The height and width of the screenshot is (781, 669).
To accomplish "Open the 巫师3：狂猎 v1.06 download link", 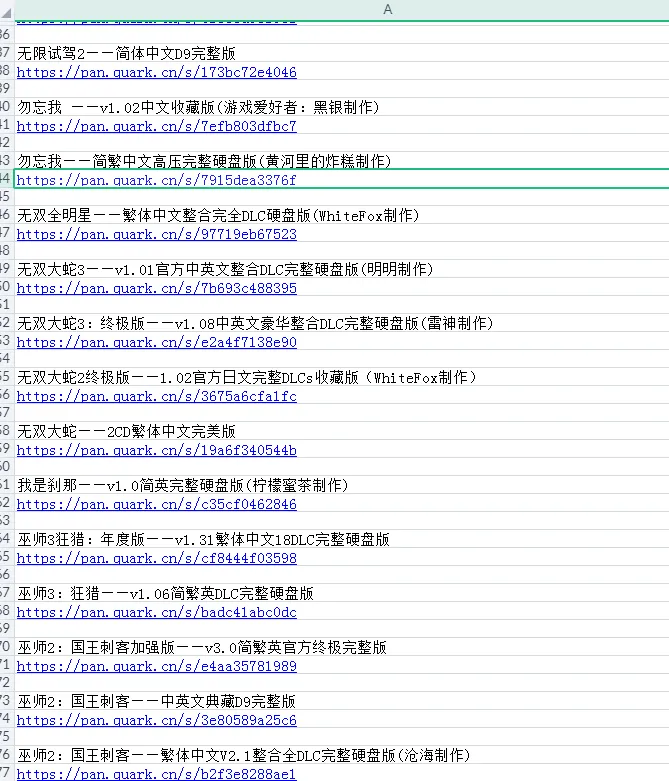I will point(156,612).
